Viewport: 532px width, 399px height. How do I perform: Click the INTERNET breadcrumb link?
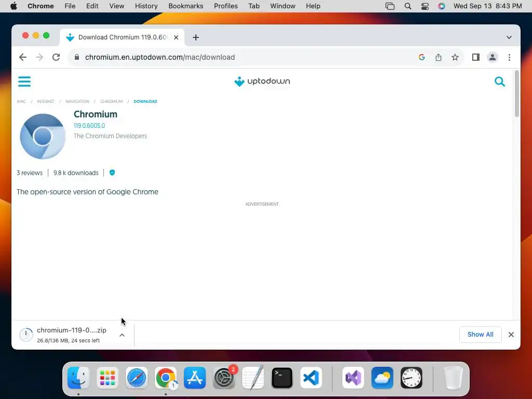click(x=46, y=101)
